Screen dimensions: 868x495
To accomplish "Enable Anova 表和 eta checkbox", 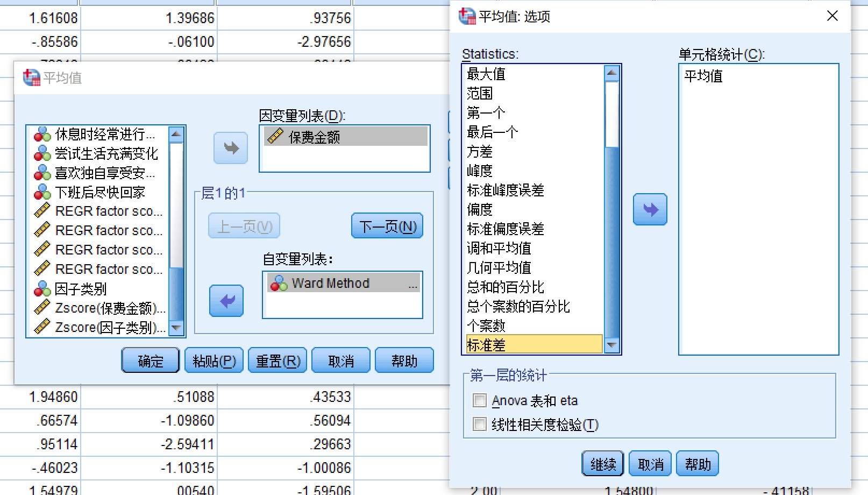I will pyautogui.click(x=480, y=400).
